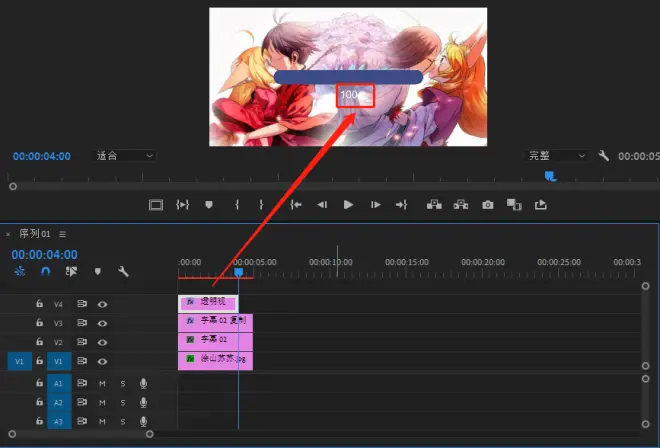Hide track V1 output eye
Viewport: 660px width, 448px height.
[x=102, y=361]
